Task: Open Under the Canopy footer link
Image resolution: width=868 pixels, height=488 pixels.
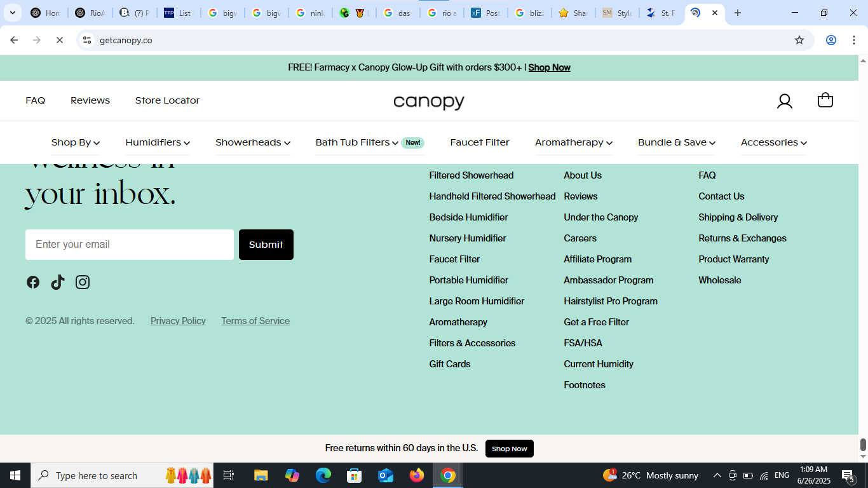Action: [601, 217]
